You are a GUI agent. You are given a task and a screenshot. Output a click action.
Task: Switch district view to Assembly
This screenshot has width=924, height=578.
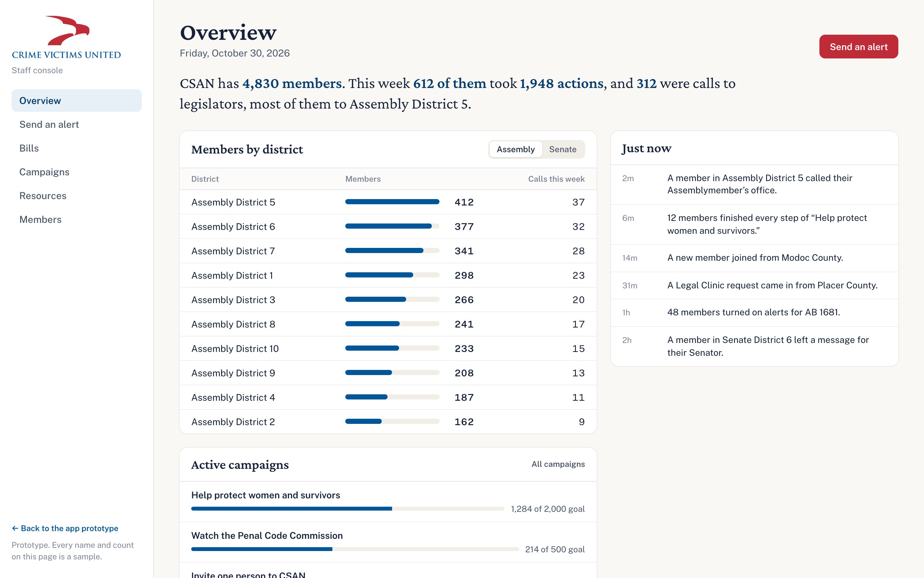tap(516, 149)
